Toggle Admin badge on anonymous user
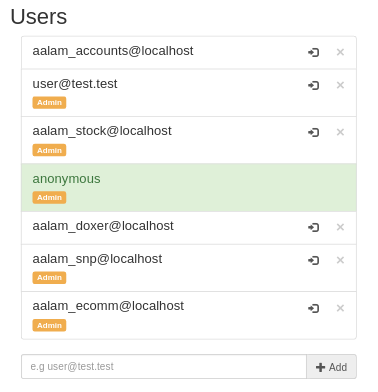The image size is (378, 392). (49, 197)
